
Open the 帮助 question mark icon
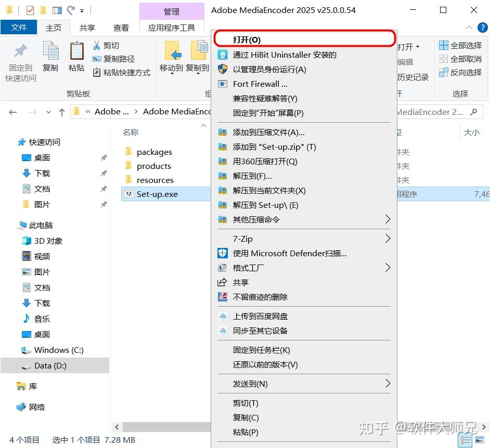[x=483, y=28]
